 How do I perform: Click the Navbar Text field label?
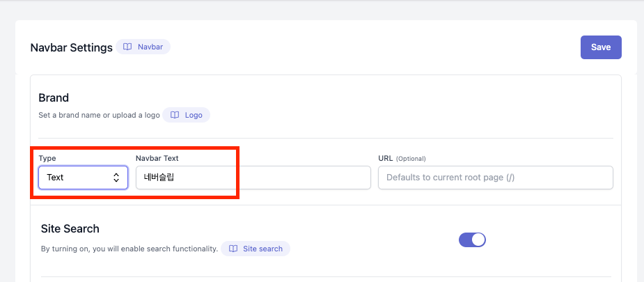(x=157, y=158)
